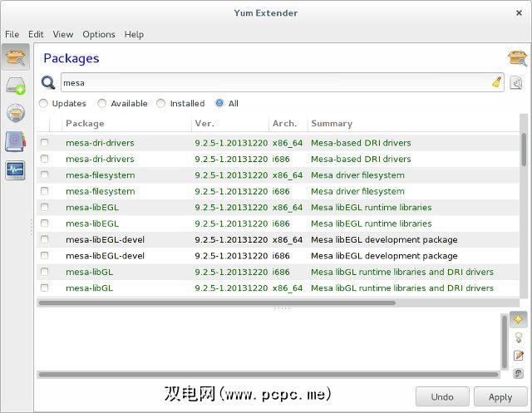Image resolution: width=532 pixels, height=413 pixels.
Task: Open search options dropdown beside search box
Action: point(516,83)
